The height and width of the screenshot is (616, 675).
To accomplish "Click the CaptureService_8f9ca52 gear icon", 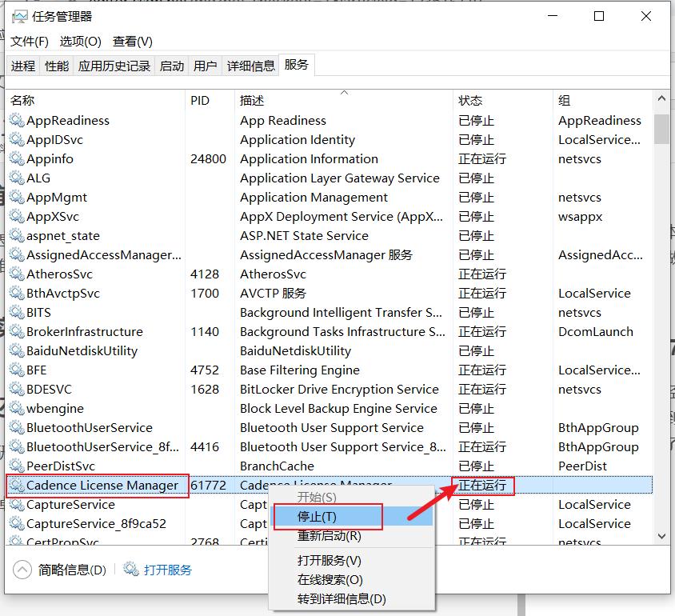I will click(x=17, y=523).
